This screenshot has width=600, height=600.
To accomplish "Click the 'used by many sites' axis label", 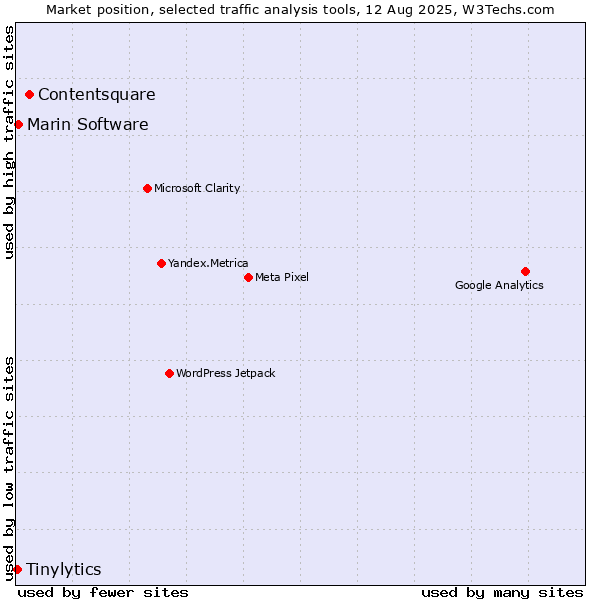I will tap(502, 593).
